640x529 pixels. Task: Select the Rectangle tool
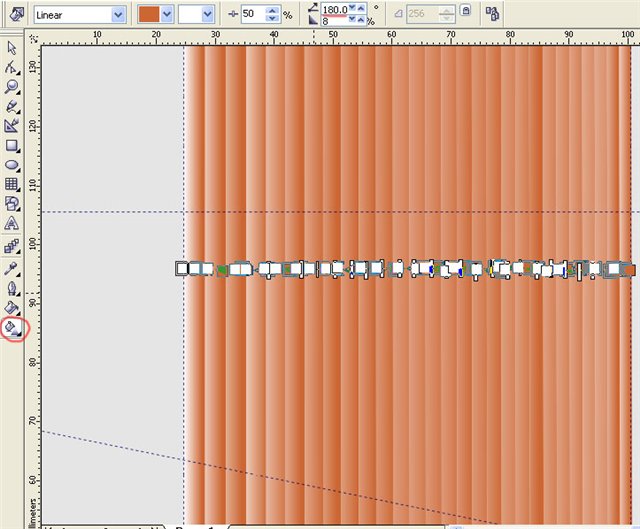pyautogui.click(x=12, y=146)
